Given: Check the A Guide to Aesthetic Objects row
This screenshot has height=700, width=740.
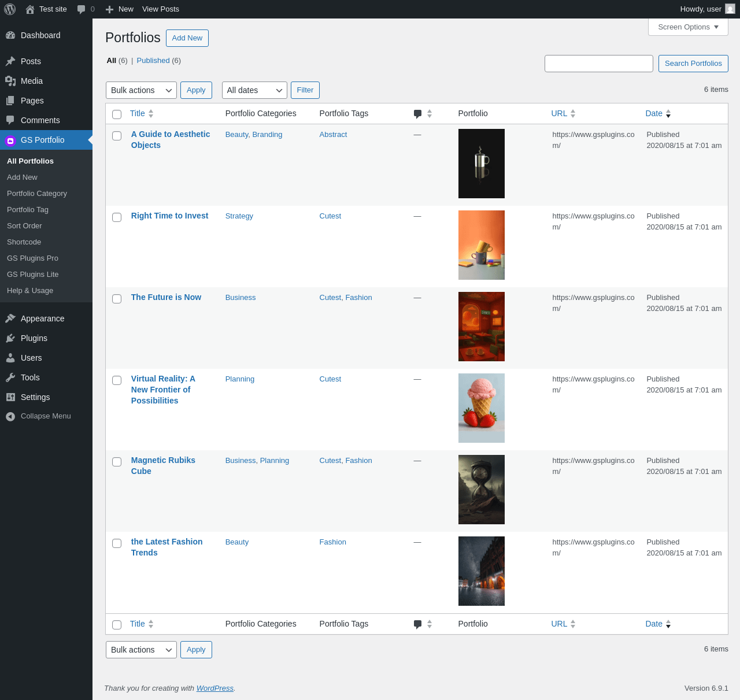Looking at the screenshot, I should (x=117, y=136).
